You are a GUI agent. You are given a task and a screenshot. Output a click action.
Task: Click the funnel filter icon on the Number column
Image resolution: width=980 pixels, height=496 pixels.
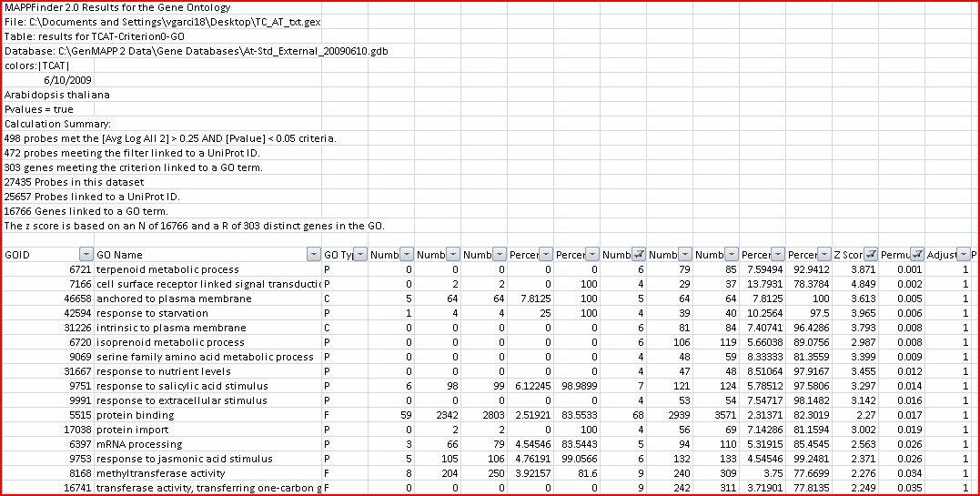click(639, 255)
